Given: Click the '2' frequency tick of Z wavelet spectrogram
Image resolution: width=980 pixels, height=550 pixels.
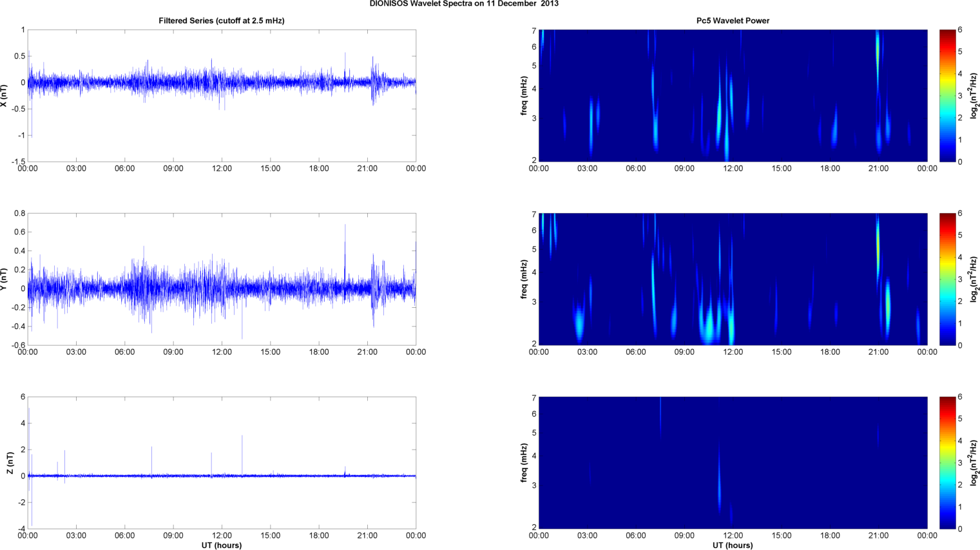Looking at the screenshot, I should [x=534, y=527].
